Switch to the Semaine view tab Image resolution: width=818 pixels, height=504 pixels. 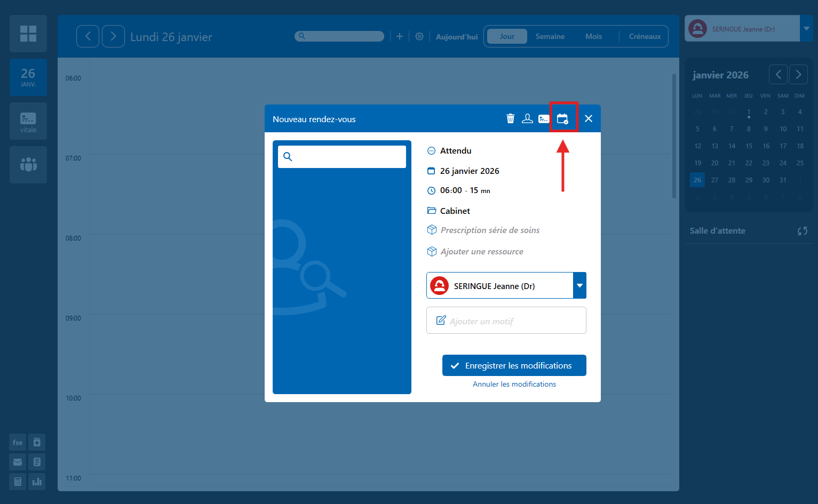(x=550, y=36)
